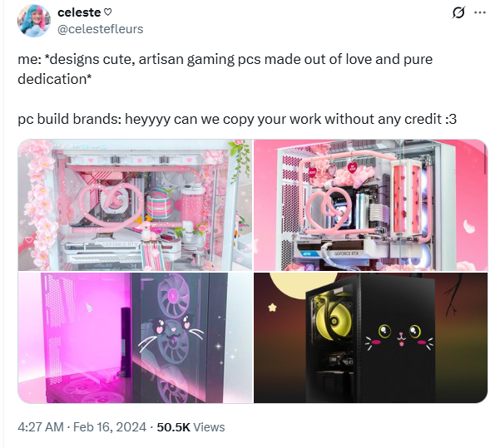Click the 4:27 AM Feb 16, 2024 timestamp
The height and width of the screenshot is (448, 500).
click(x=82, y=427)
